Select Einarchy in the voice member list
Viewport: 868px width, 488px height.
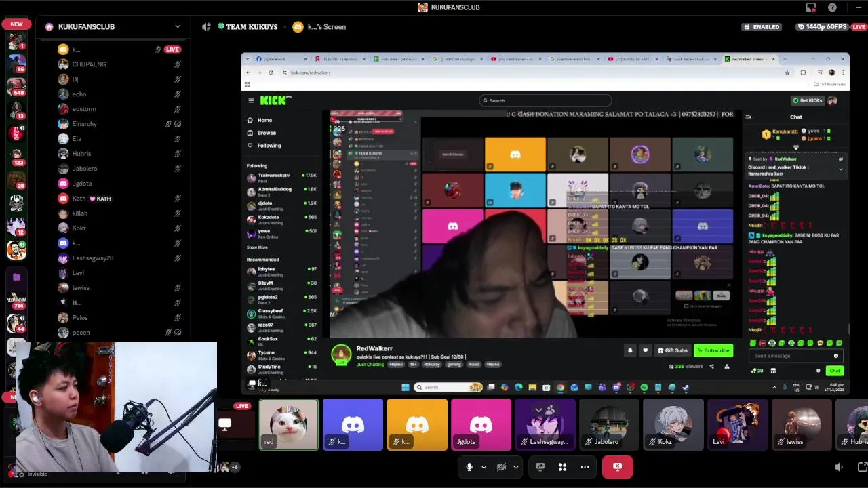coord(119,124)
